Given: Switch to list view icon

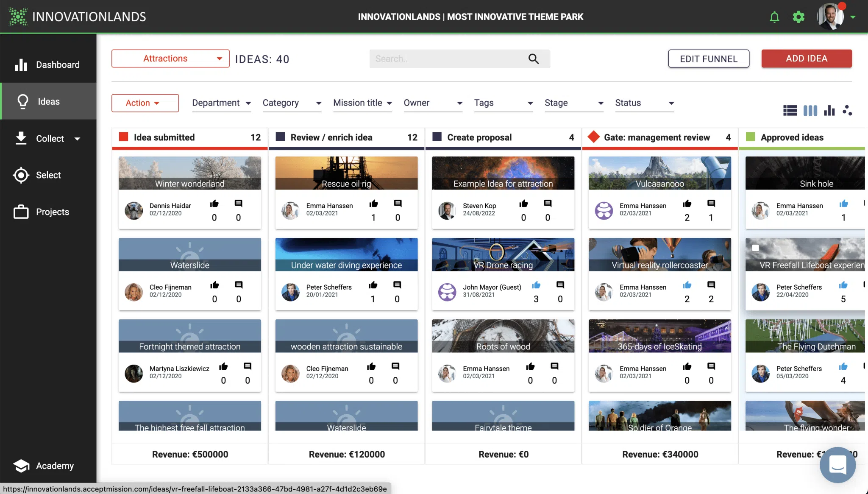Looking at the screenshot, I should point(790,111).
